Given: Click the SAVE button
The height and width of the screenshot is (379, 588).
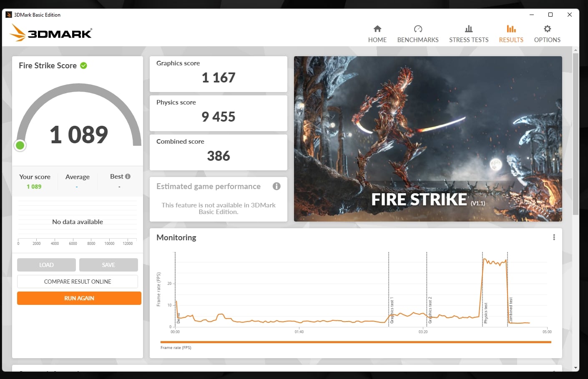Looking at the screenshot, I should [108, 265].
